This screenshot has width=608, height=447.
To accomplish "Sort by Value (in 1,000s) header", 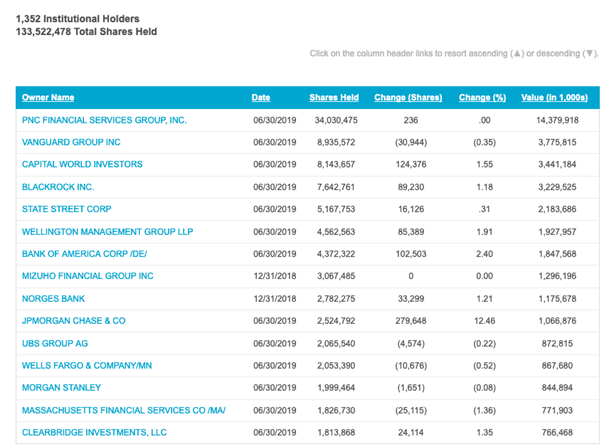I will [x=554, y=97].
